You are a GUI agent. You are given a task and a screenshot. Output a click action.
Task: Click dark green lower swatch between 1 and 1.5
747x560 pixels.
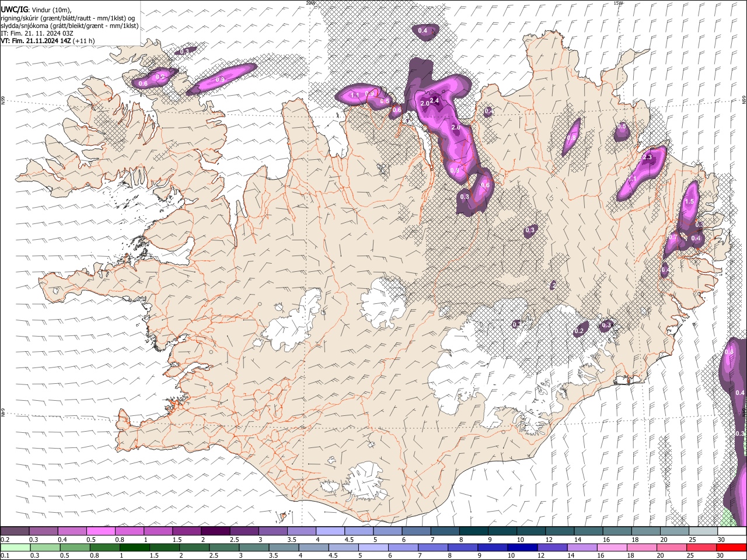pyautogui.click(x=134, y=548)
